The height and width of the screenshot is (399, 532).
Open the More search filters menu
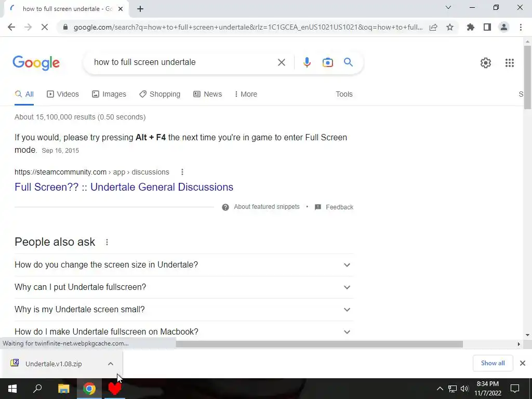[x=246, y=95]
